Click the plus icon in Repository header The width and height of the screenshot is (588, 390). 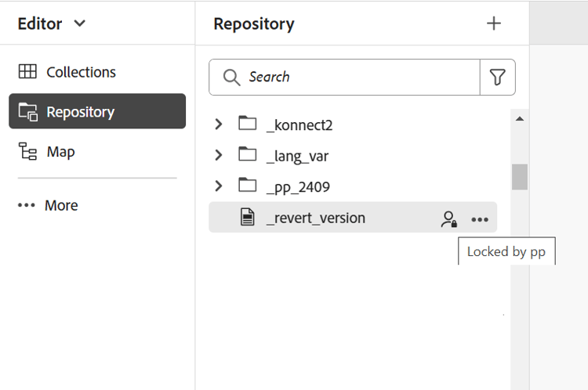point(494,23)
